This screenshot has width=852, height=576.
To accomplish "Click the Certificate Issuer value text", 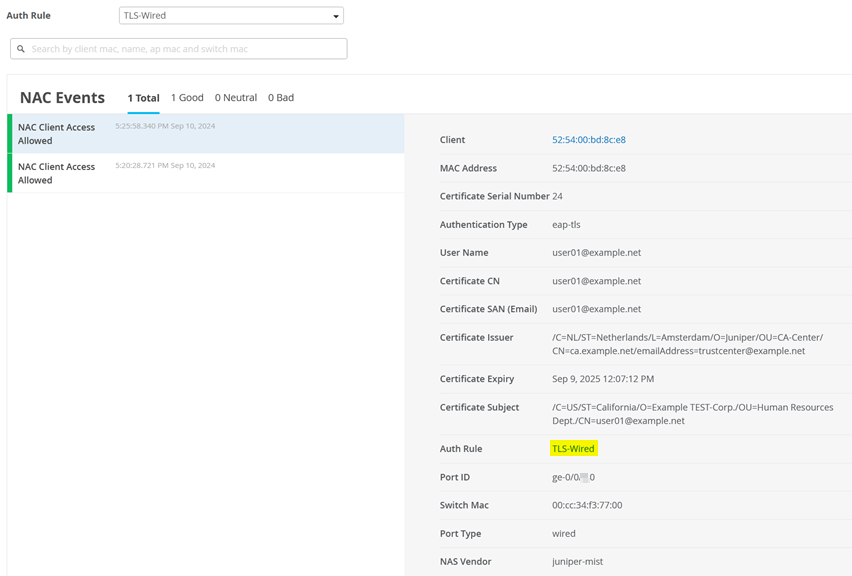I will click(688, 344).
